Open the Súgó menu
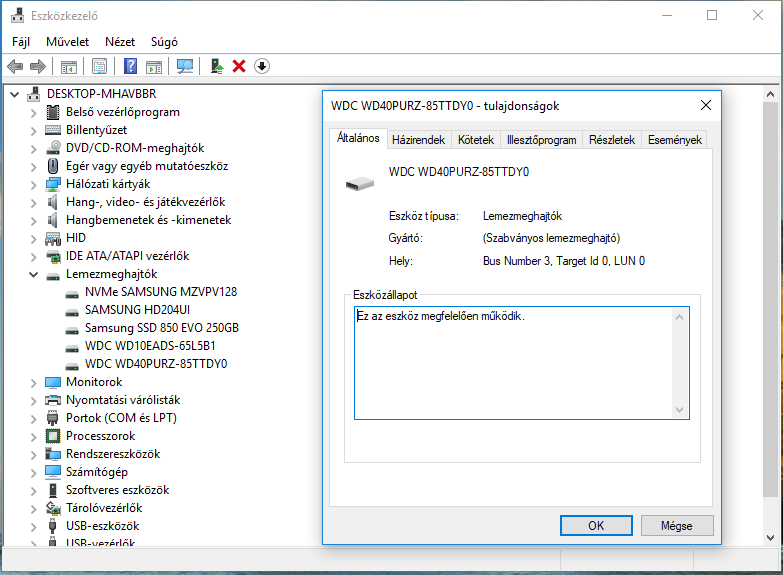 pyautogui.click(x=164, y=42)
